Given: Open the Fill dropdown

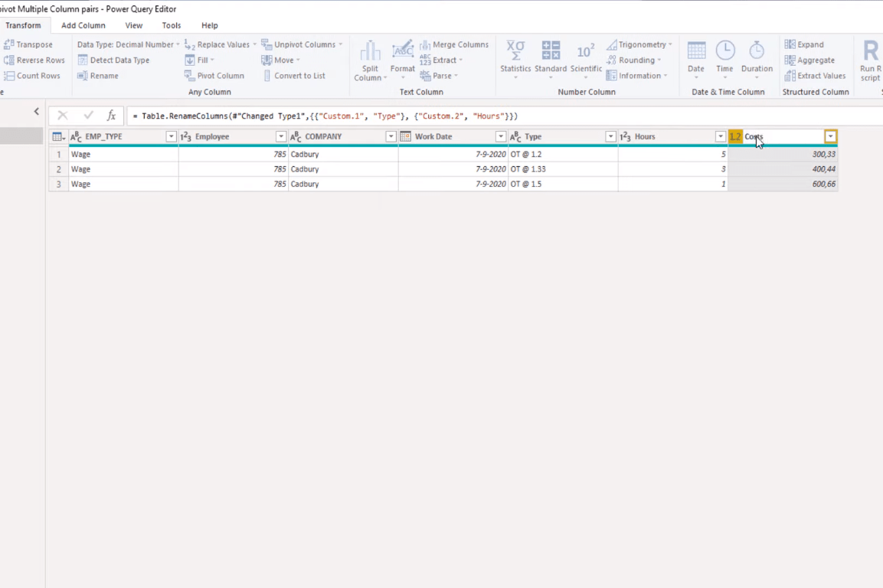Looking at the screenshot, I should [x=199, y=60].
